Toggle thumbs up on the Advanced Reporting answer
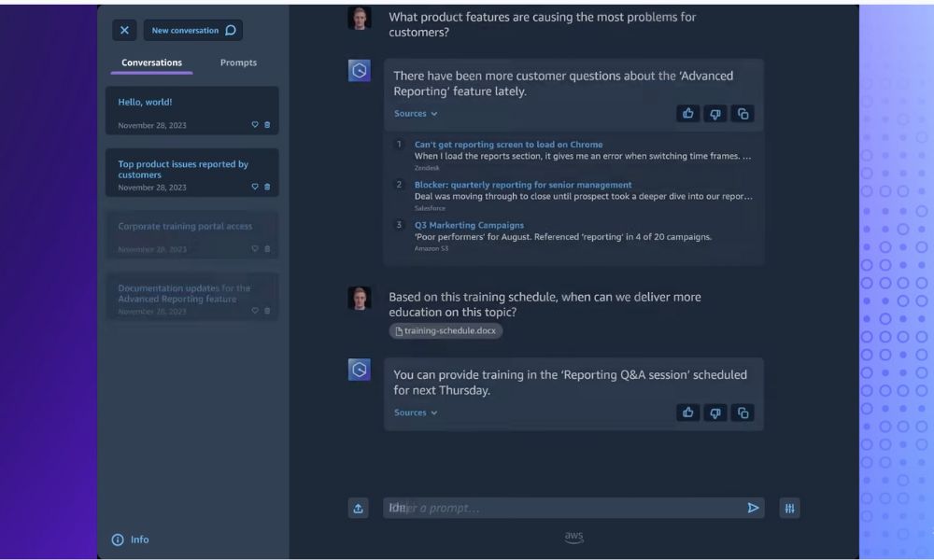Image resolution: width=934 pixels, height=560 pixels. [x=687, y=113]
